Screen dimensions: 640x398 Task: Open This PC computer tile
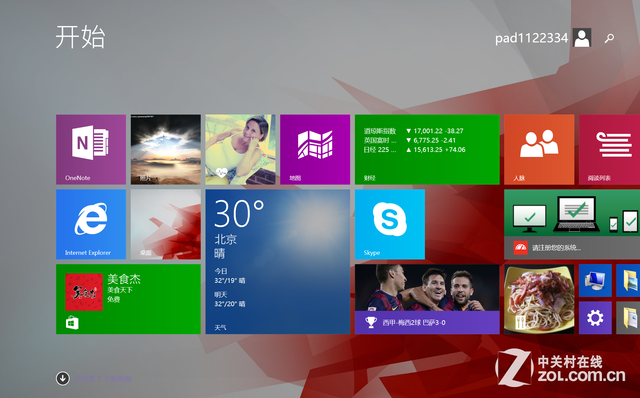pyautogui.click(x=595, y=280)
